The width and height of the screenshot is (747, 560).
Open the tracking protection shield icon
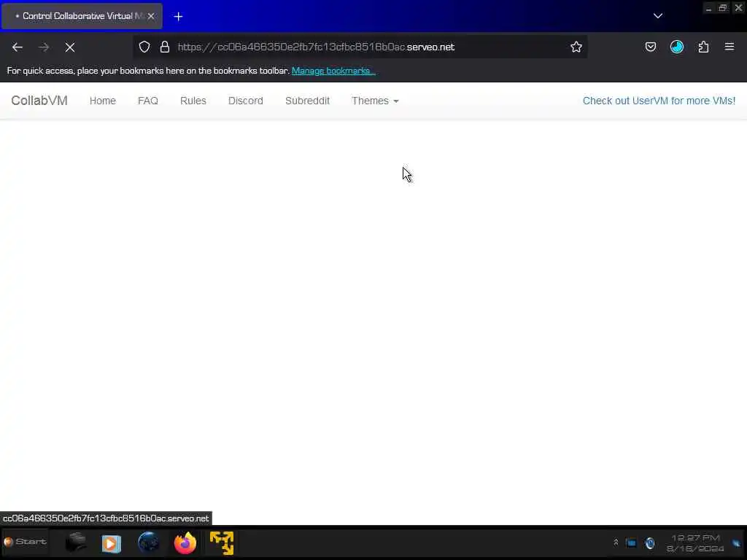pyautogui.click(x=144, y=47)
